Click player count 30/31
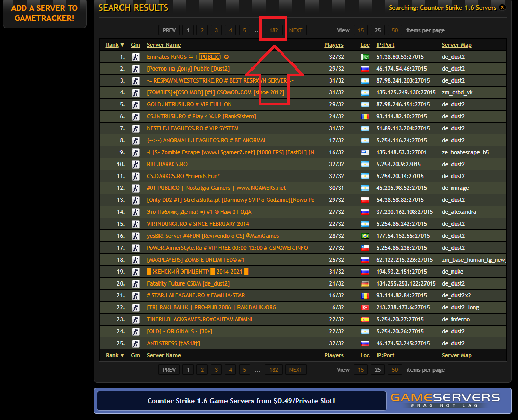518x420 pixels. pyautogui.click(x=336, y=188)
